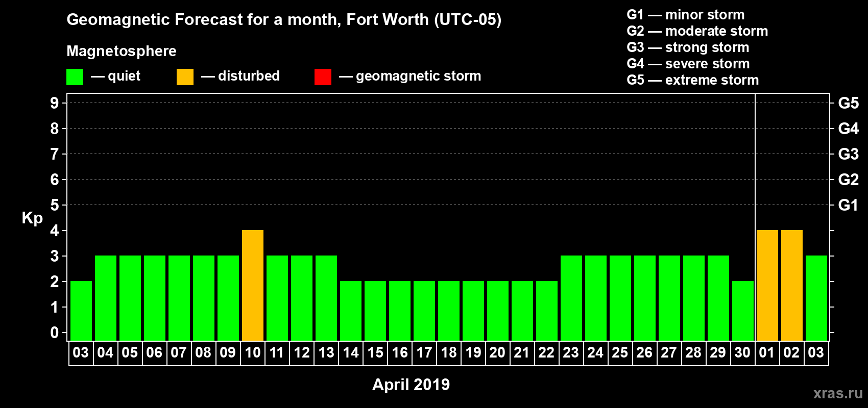This screenshot has width=868, height=408.
Task: Click the red geomagnetic storm legend swatch
Action: pyautogui.click(x=323, y=77)
